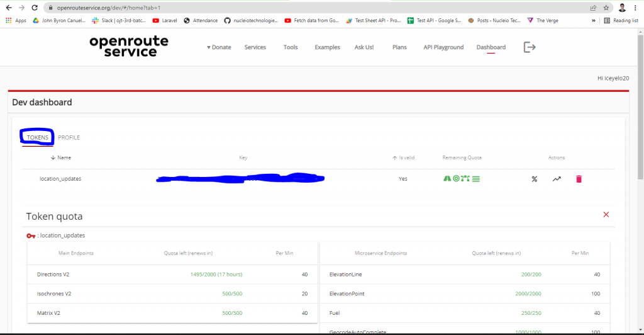Click the 2000/2000 ElevationPoint quota value

pos(528,293)
